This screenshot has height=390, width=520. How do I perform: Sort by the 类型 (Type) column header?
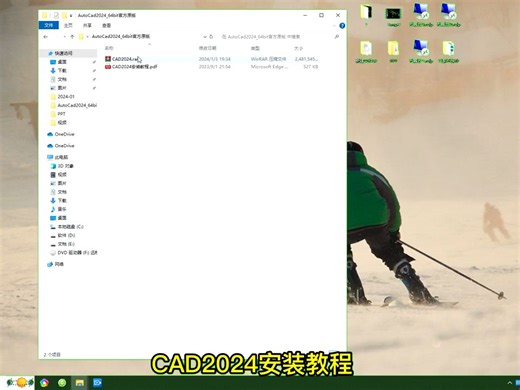tap(255, 48)
